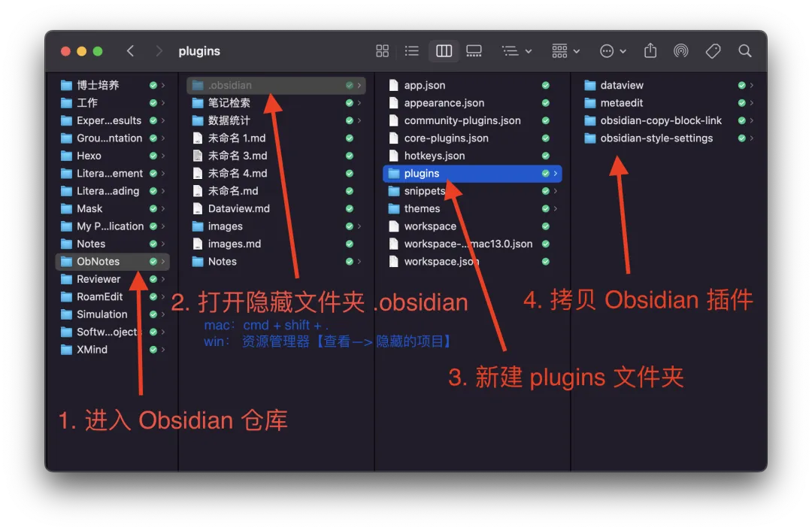Select the Litera...ement folder
This screenshot has height=531, width=812.
[112, 173]
